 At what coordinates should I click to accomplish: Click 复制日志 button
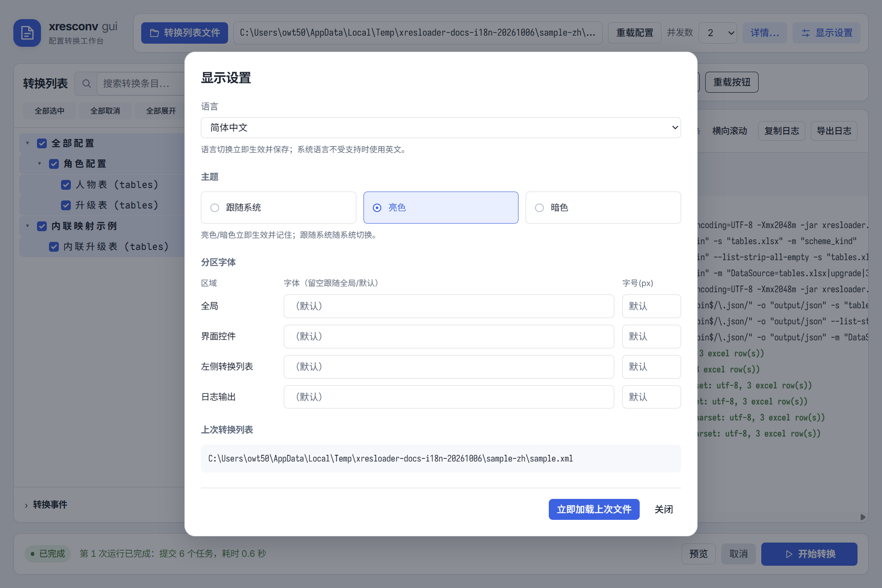(781, 131)
